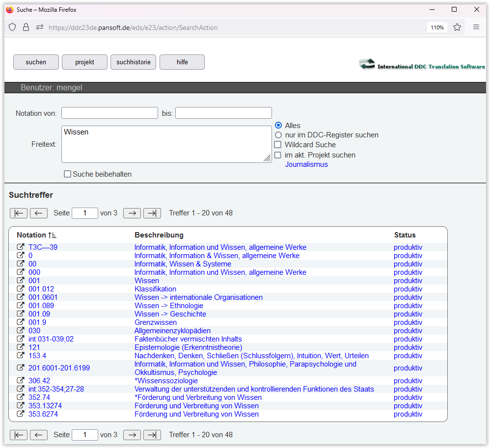This screenshot has height=448, width=490.
Task: Click the sort icon next to Notation
Action: point(53,235)
